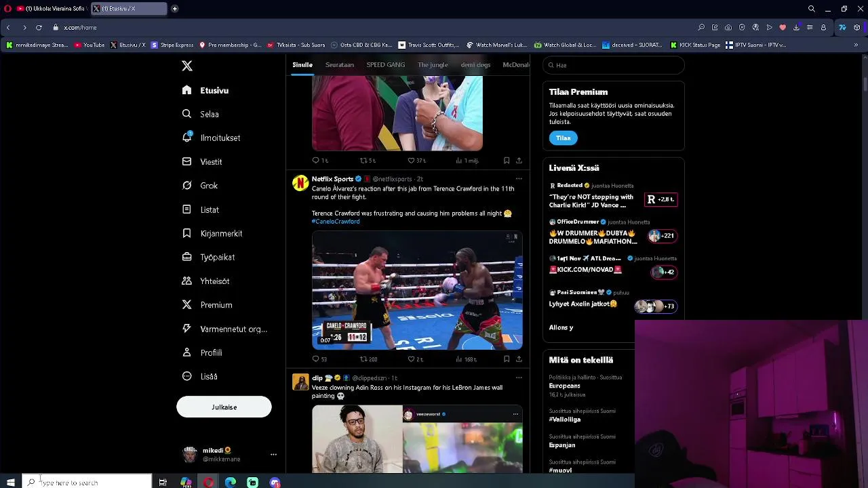The height and width of the screenshot is (488, 868).
Task: Bookmark the Netflix Sports post
Action: click(x=507, y=359)
